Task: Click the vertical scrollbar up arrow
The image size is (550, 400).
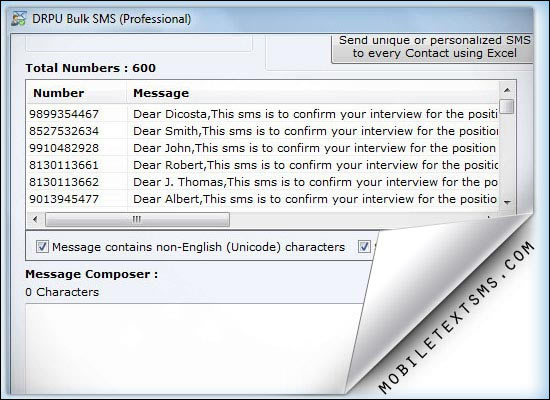Action: click(507, 91)
